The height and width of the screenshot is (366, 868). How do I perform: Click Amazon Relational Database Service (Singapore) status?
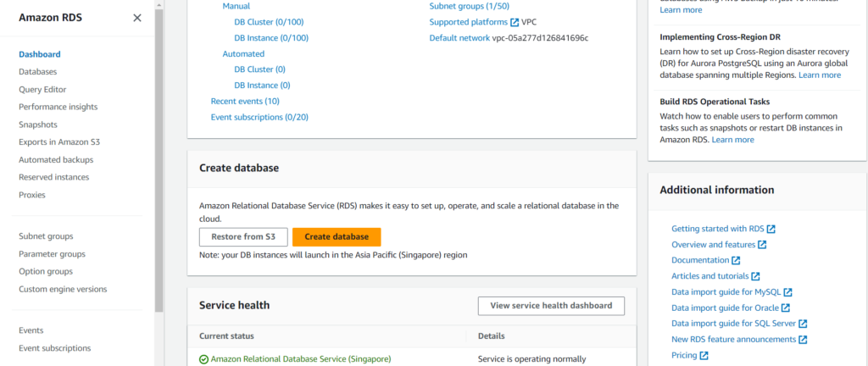[301, 359]
